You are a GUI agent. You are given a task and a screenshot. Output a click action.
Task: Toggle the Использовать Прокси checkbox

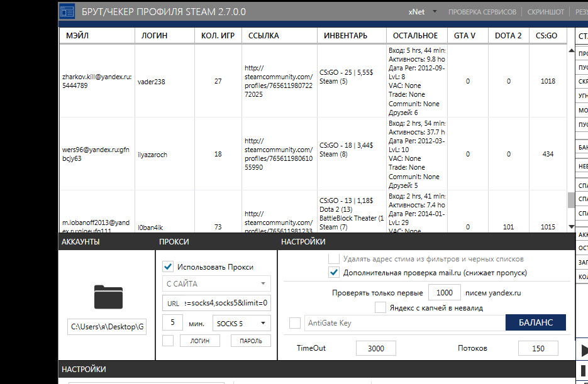tap(168, 266)
